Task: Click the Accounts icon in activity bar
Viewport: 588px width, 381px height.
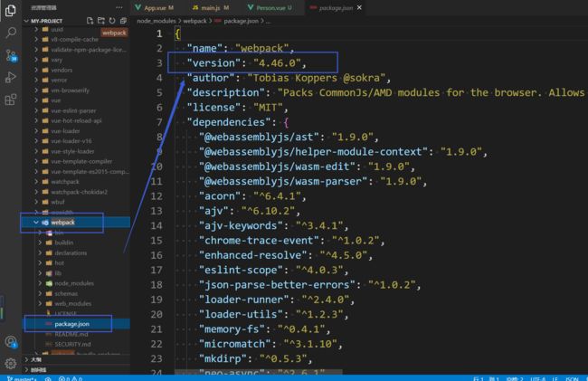Action: point(11,342)
